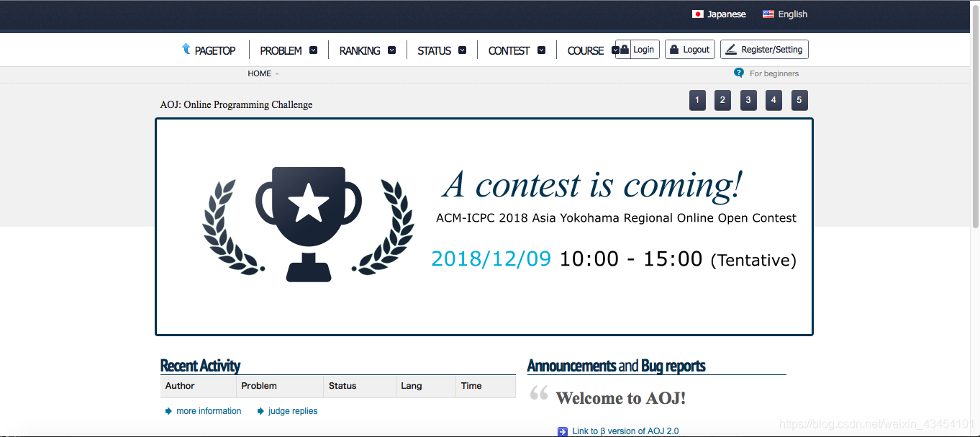
Task: Click icon beside Link to β version
Action: 563,431
